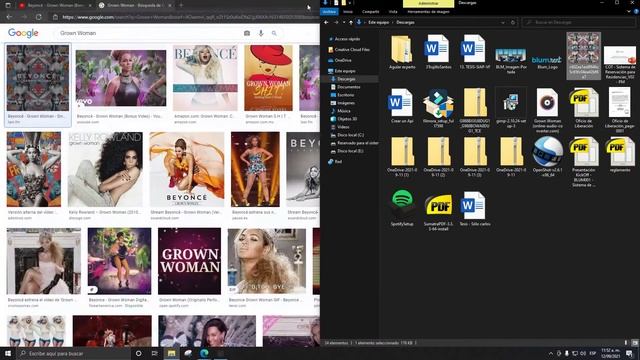Select the Grown Woman audio file
640x360 pixels.
point(547,110)
